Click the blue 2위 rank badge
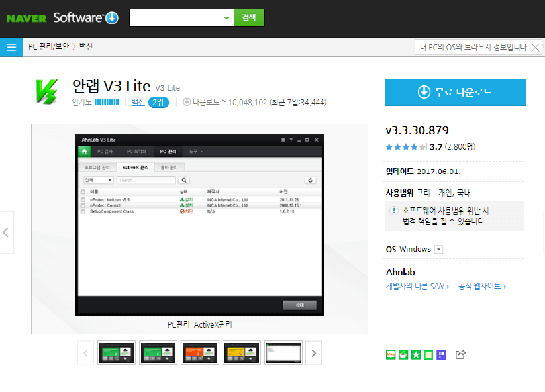The width and height of the screenshot is (545, 392). click(158, 102)
